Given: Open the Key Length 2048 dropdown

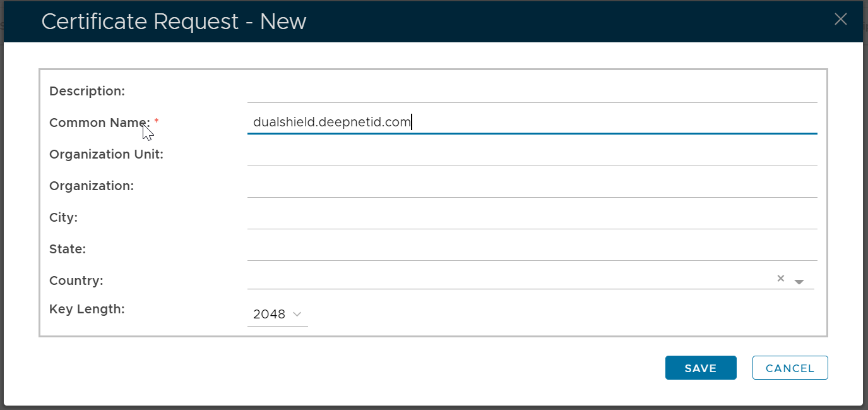Looking at the screenshot, I should [277, 314].
